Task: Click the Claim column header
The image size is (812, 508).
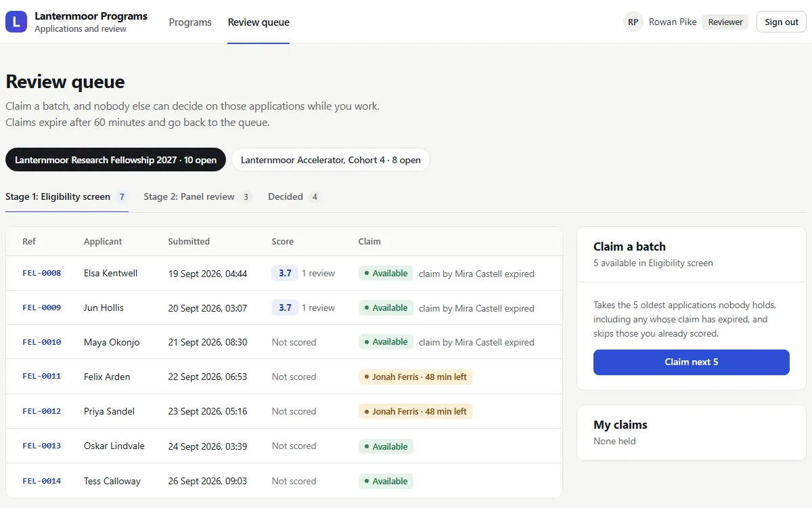Action: [369, 242]
